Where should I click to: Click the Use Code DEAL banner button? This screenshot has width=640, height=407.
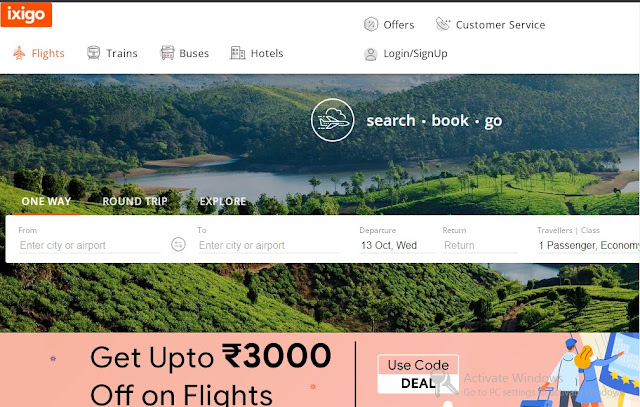pyautogui.click(x=418, y=374)
